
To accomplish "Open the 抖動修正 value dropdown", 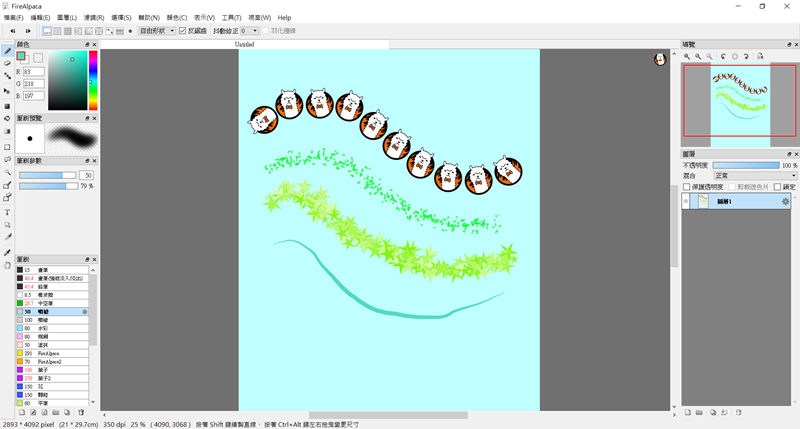I will point(249,31).
